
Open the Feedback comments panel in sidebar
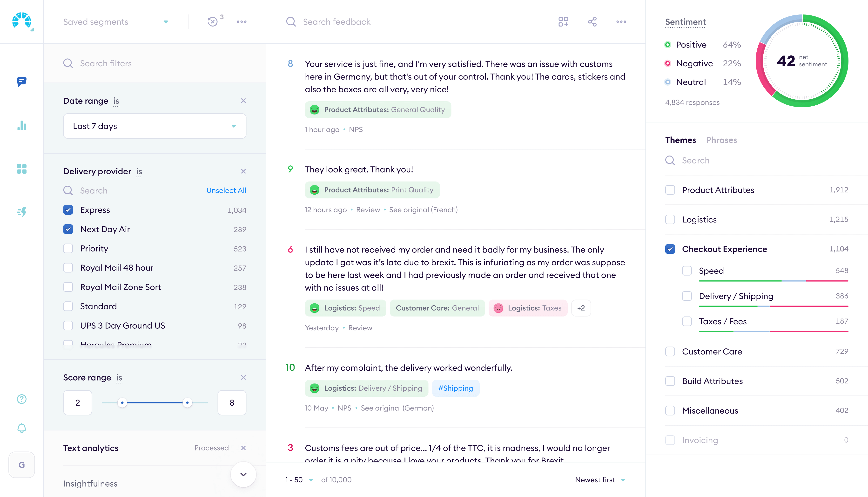pyautogui.click(x=21, y=82)
